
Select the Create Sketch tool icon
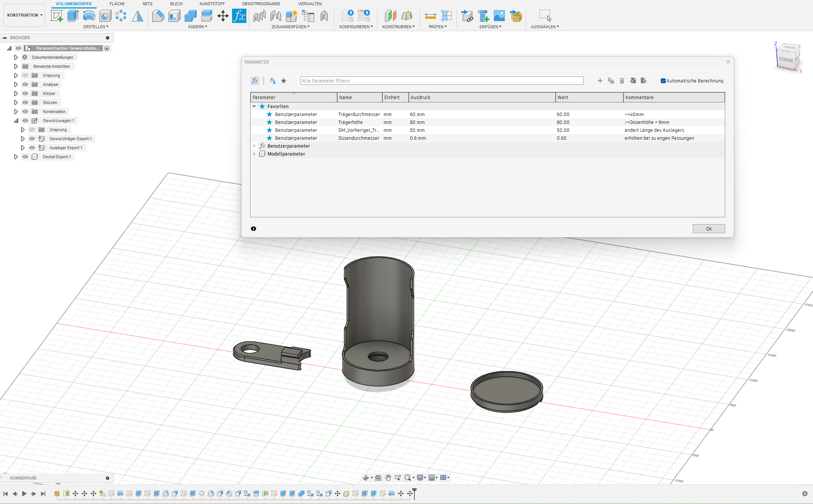57,16
